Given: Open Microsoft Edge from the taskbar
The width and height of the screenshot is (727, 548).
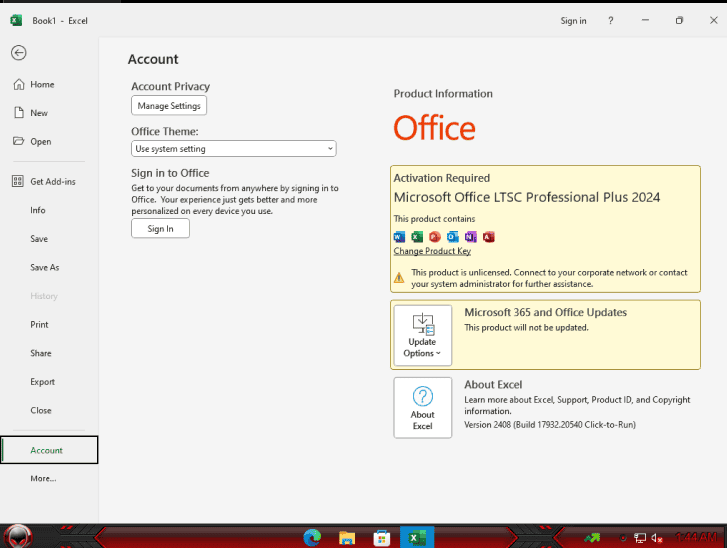Looking at the screenshot, I should (x=312, y=538).
